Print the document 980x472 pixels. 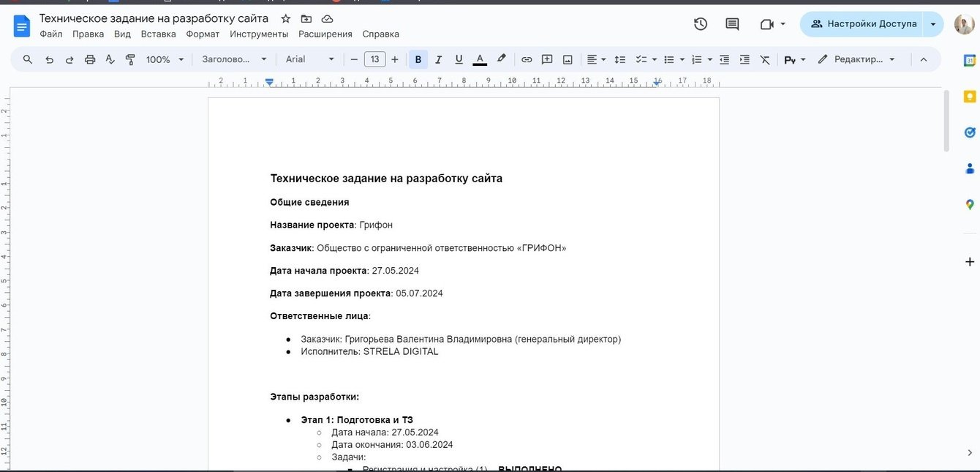click(90, 59)
